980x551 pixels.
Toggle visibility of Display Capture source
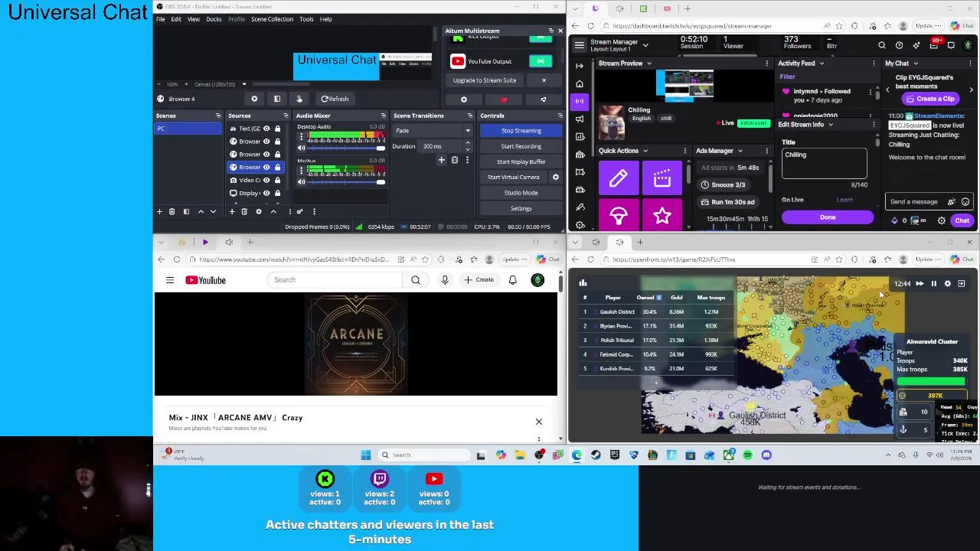pos(266,193)
